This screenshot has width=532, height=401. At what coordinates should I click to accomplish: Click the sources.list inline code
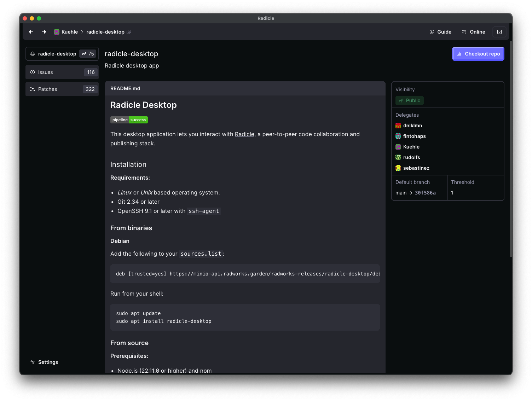[x=201, y=254]
